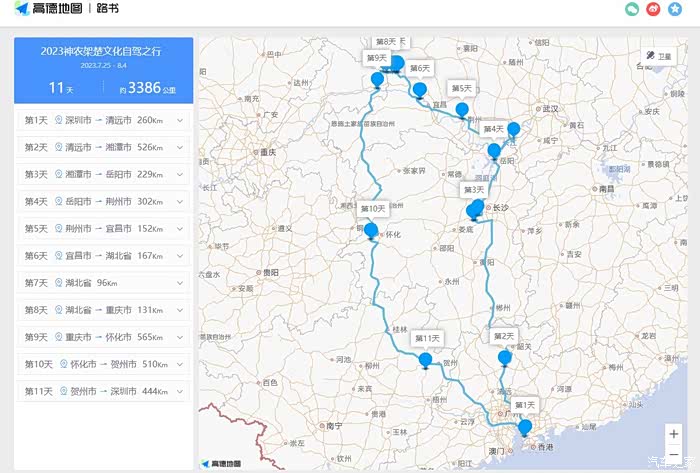Expand the 第11天 贺州市 to 深圳市 chevron
Viewport: 700px width, 473px height.
pos(180,391)
